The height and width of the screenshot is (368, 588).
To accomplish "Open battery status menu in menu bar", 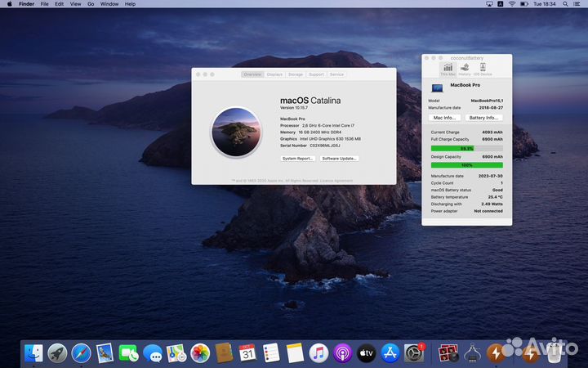I will (x=524, y=4).
